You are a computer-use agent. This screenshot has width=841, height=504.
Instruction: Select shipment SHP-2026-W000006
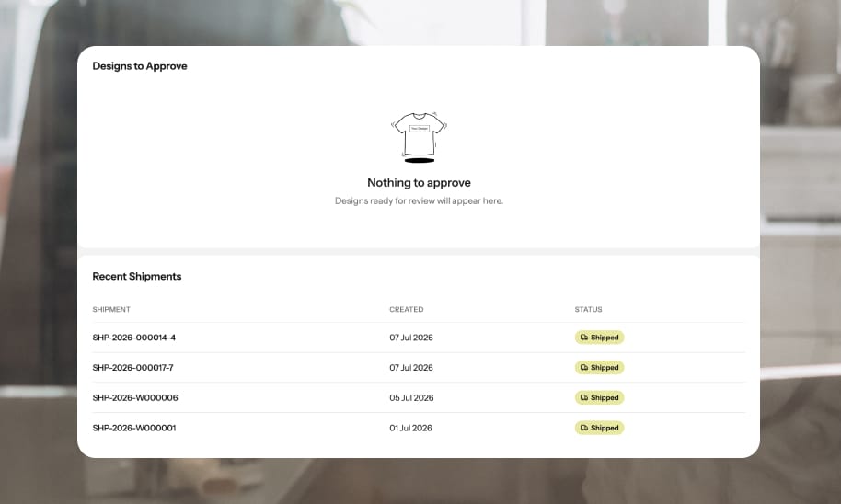(135, 397)
